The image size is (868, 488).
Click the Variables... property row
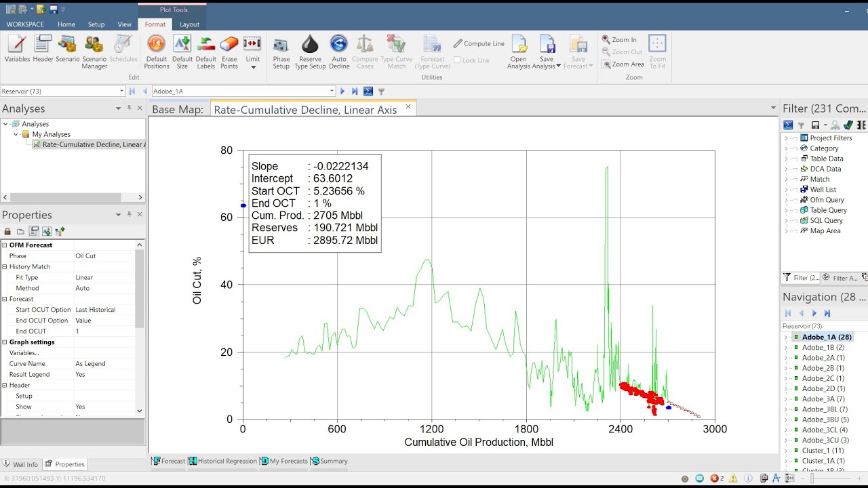(68, 353)
